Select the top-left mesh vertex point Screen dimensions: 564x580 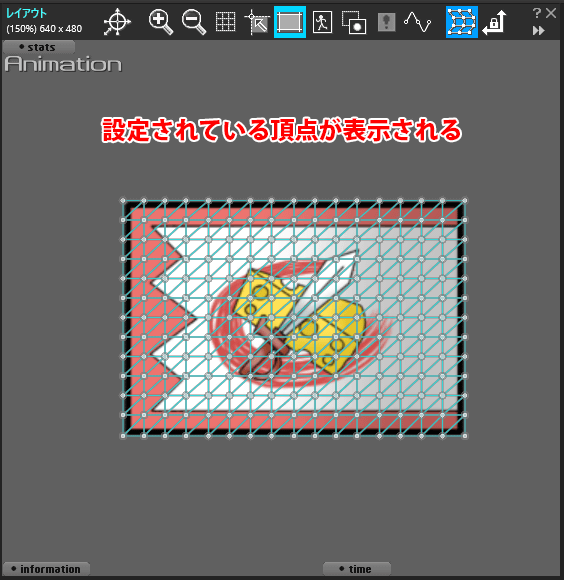pos(123,200)
